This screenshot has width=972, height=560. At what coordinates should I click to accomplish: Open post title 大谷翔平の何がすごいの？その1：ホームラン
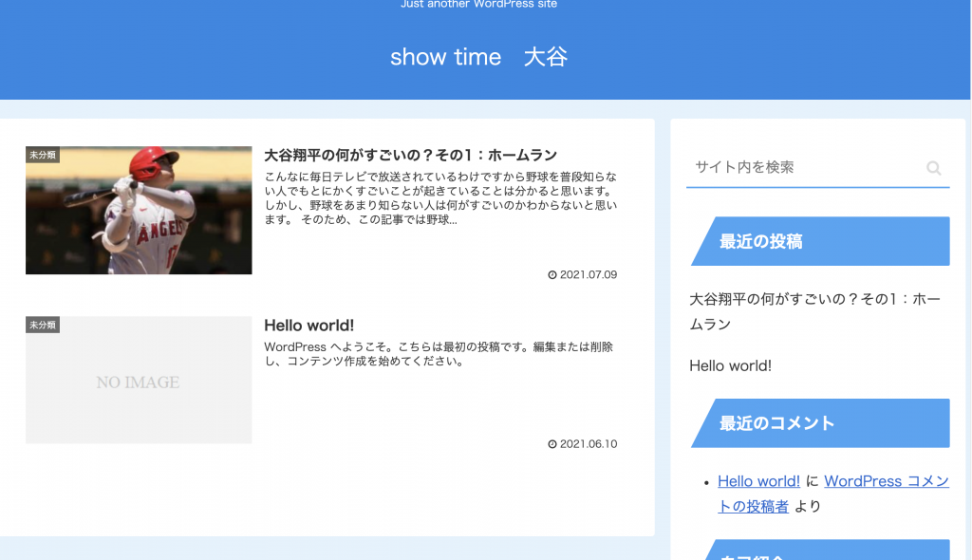click(410, 155)
